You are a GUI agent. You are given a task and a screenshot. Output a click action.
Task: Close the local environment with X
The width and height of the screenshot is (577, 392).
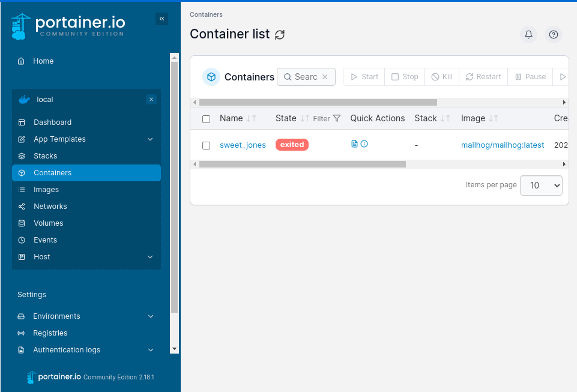(x=151, y=100)
